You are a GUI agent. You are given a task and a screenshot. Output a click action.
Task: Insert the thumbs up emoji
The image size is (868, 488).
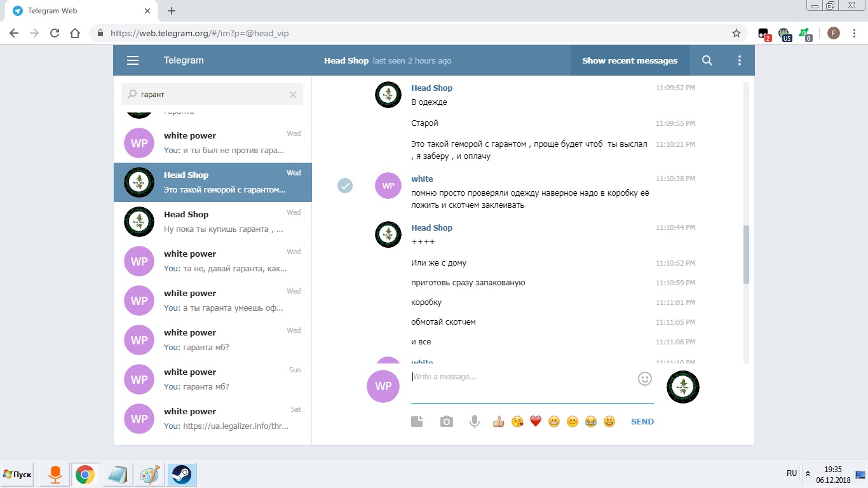click(x=498, y=421)
